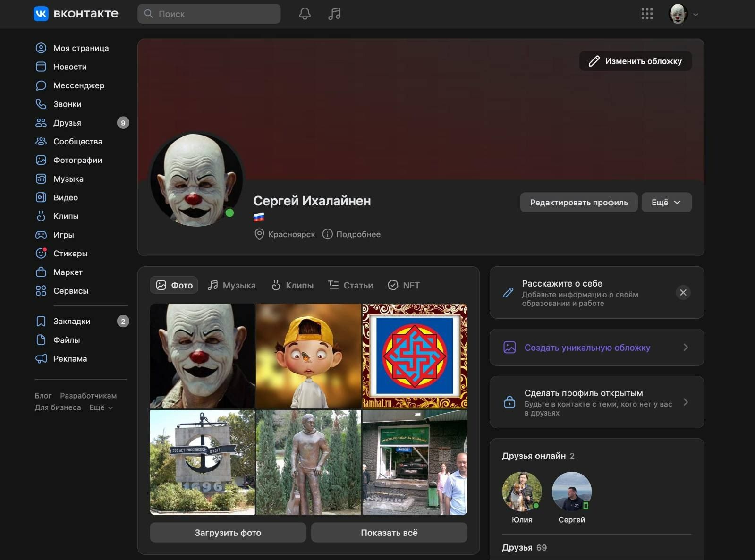This screenshot has width=755, height=560.
Task: Open the account menu next to avatar
Action: pyautogui.click(x=695, y=14)
